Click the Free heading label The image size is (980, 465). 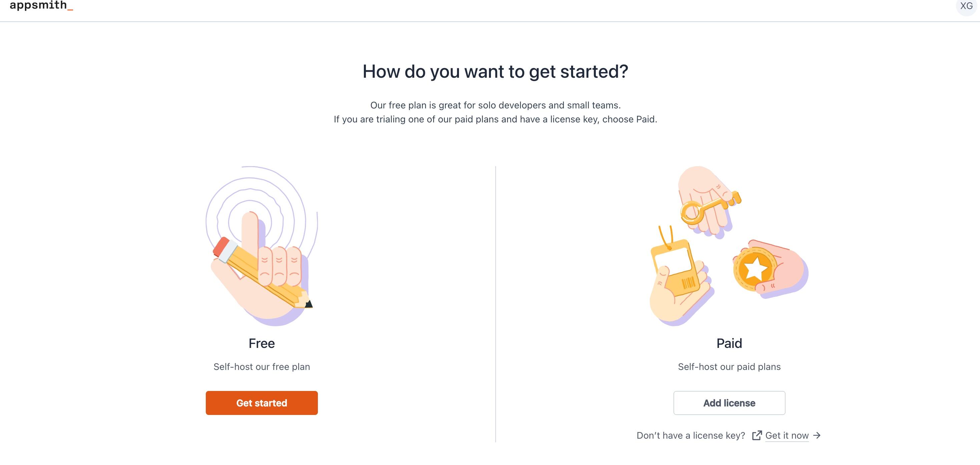tap(262, 343)
